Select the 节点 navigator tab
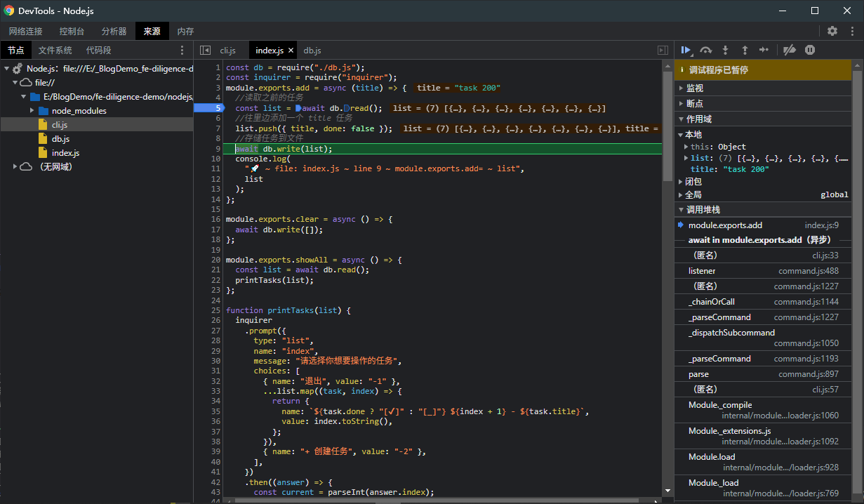The image size is (864, 504). click(15, 51)
